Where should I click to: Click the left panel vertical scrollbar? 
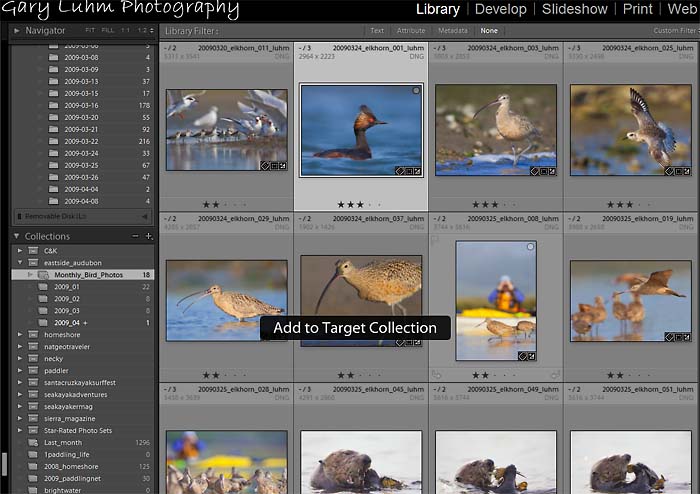tap(4, 464)
